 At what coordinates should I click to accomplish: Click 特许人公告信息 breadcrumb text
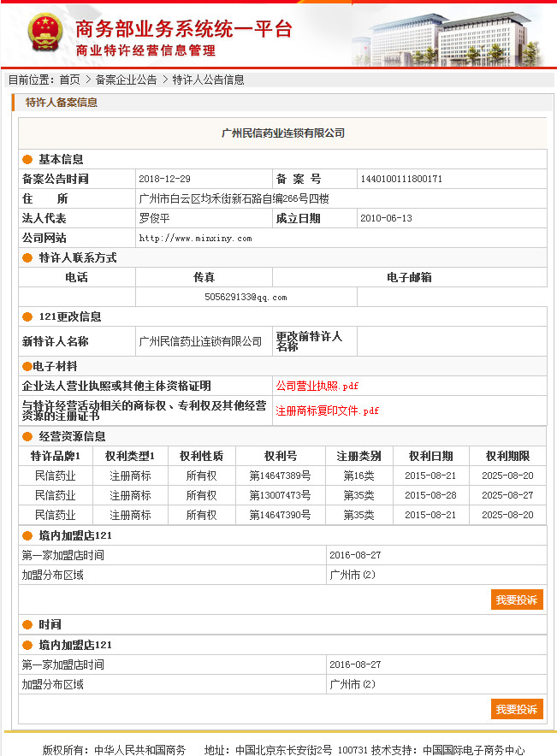pos(208,80)
